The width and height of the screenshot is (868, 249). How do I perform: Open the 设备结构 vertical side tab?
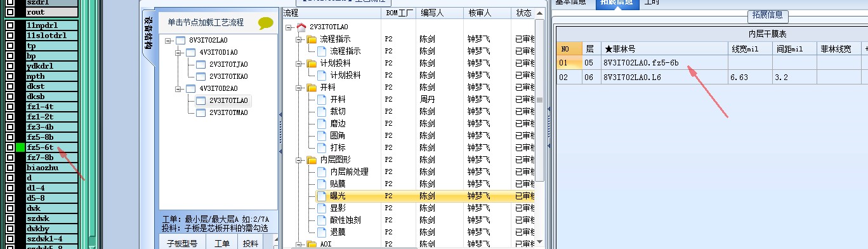click(x=147, y=33)
